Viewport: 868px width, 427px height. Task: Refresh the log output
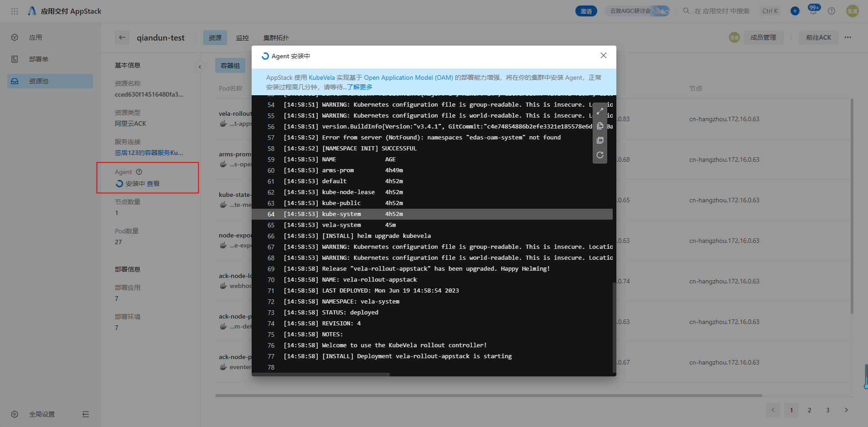pyautogui.click(x=600, y=155)
